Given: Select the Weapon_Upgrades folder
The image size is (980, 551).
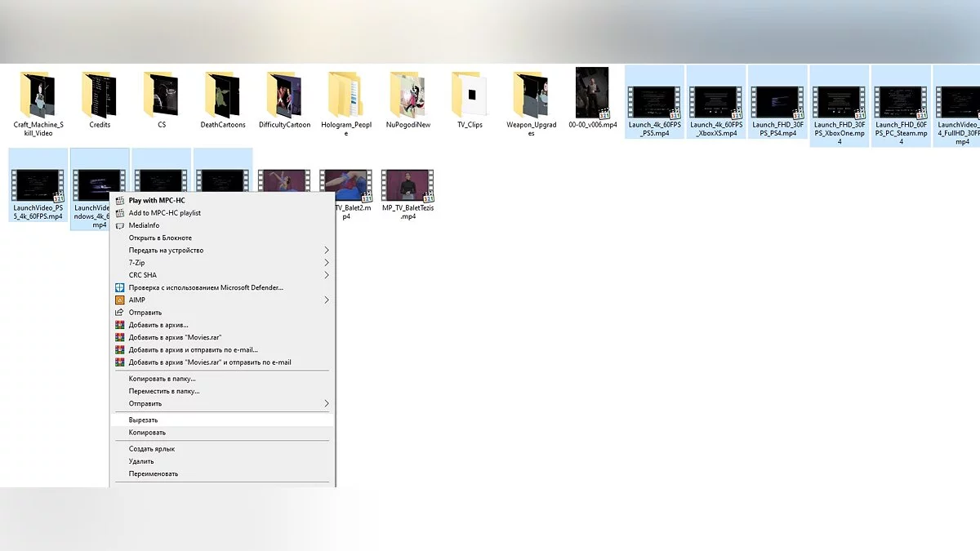Looking at the screenshot, I should pos(532,103).
